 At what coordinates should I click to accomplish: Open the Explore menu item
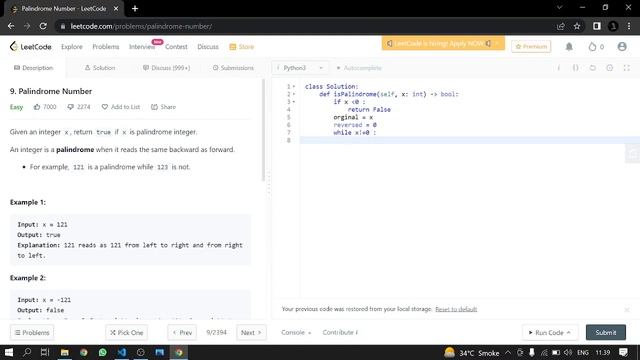[72, 47]
